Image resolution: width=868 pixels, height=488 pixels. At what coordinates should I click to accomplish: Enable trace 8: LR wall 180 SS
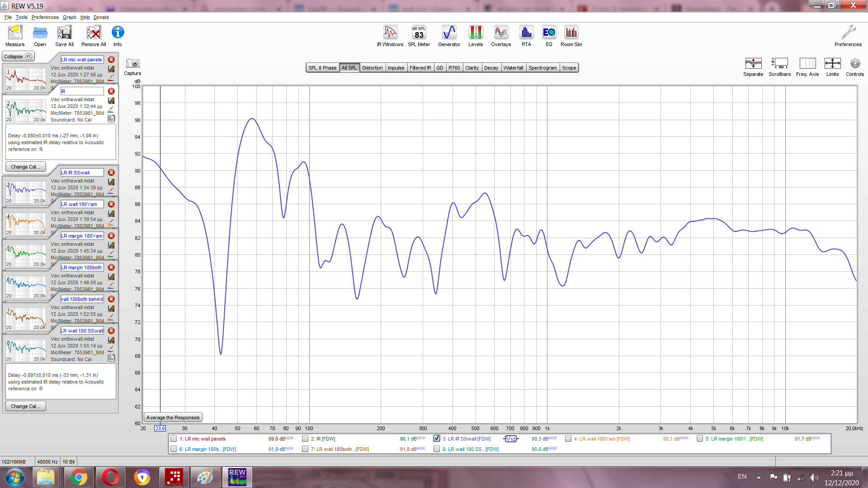pos(437,449)
